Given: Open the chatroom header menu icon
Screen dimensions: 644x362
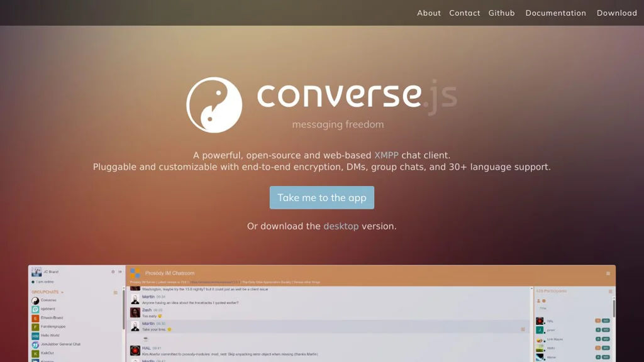Looking at the screenshot, I should [608, 273].
